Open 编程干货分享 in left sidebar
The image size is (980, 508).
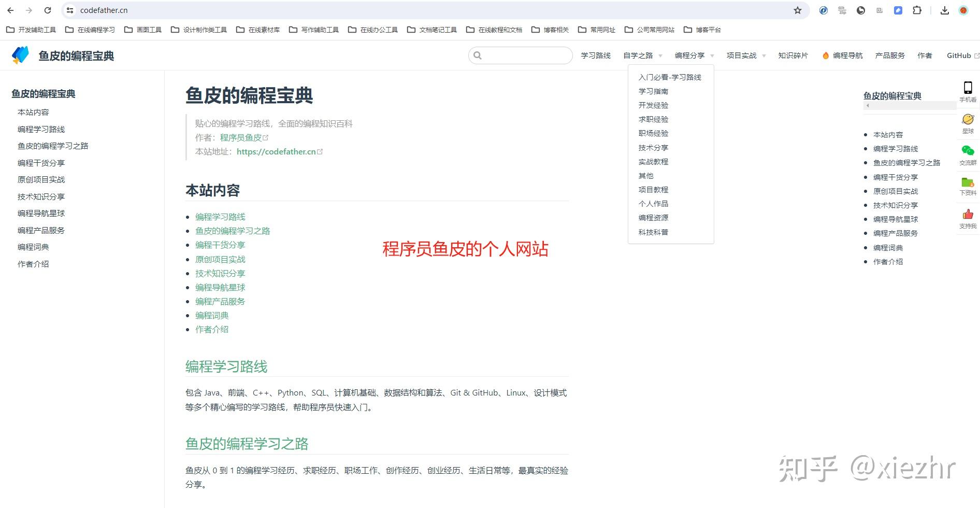pyautogui.click(x=41, y=163)
